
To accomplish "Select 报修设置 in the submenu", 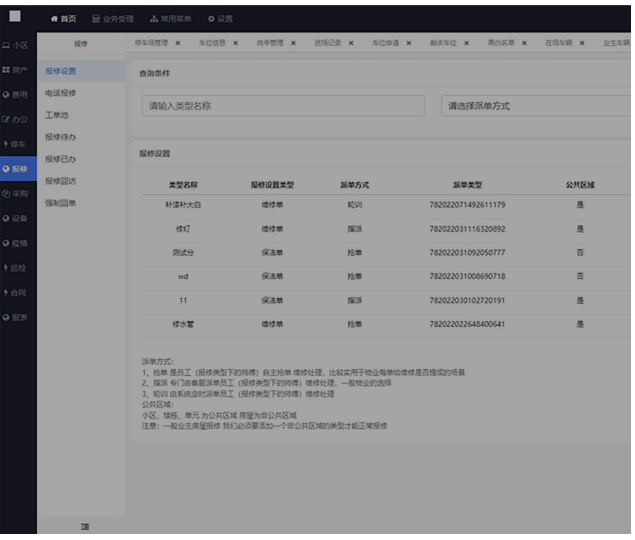I will [x=81, y=71].
